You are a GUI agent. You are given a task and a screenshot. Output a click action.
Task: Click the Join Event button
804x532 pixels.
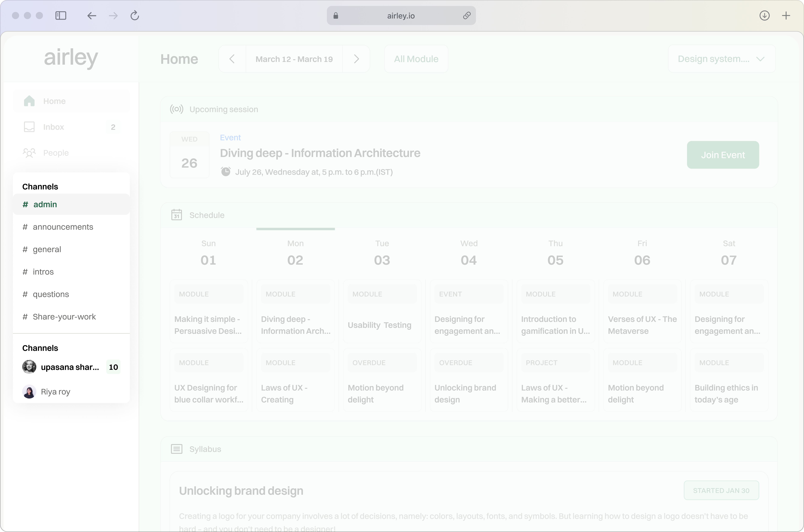(723, 155)
